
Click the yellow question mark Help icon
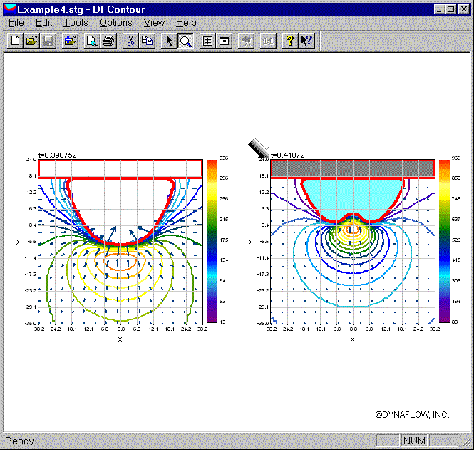click(x=290, y=41)
